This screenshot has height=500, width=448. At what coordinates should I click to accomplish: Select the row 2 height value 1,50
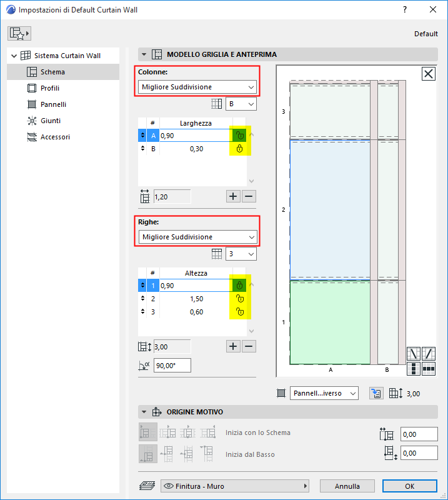click(196, 299)
